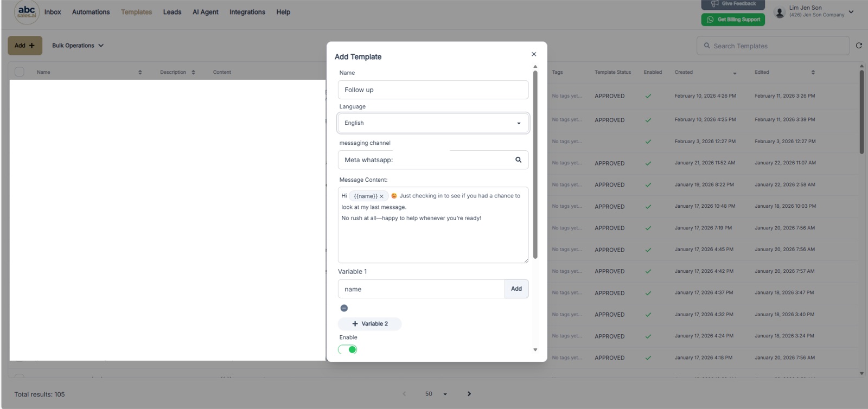The height and width of the screenshot is (409, 868).
Task: Click the templates table vertical scrollbar
Action: pyautogui.click(x=861, y=111)
